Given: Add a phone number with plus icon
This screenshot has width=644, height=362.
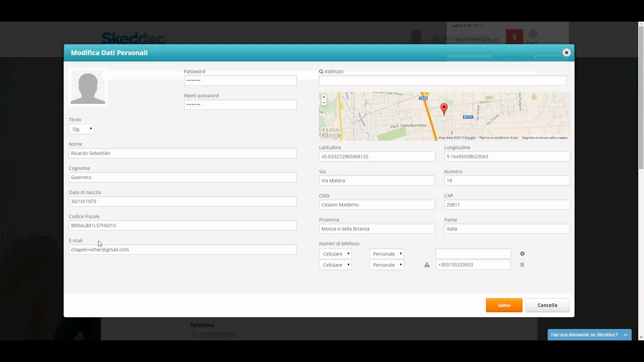Looking at the screenshot, I should click(522, 254).
